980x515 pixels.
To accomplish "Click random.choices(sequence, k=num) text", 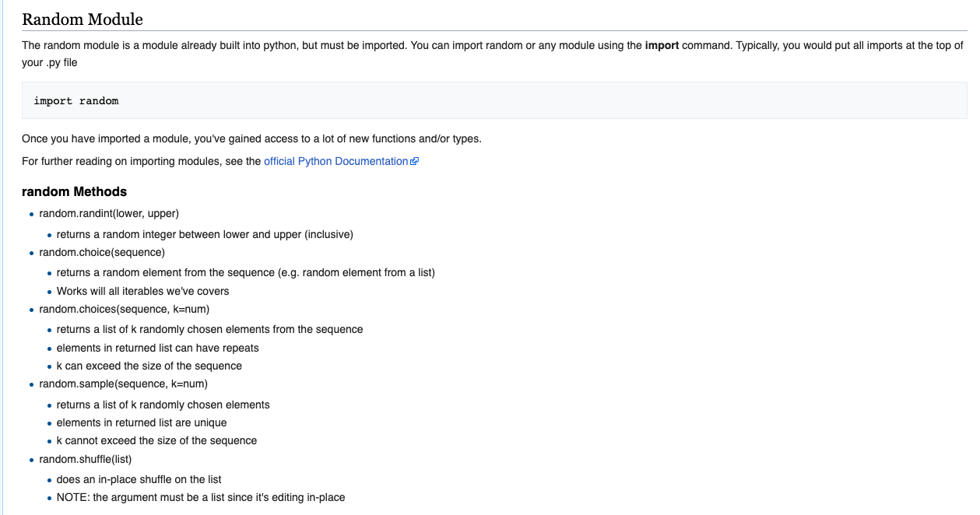I will click(x=125, y=309).
